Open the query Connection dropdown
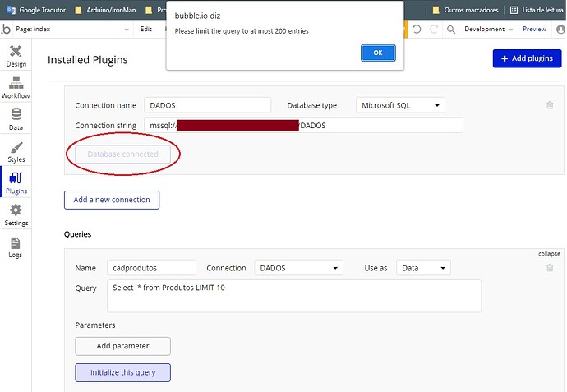The width and height of the screenshot is (567, 392). pyautogui.click(x=298, y=268)
